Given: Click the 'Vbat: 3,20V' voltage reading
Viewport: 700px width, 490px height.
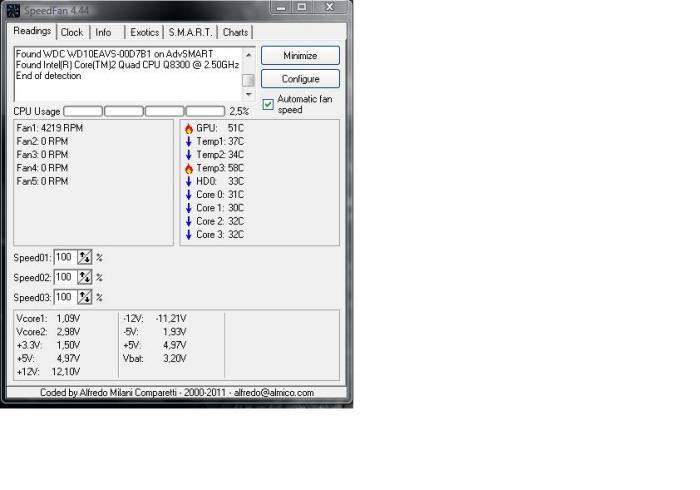Looking at the screenshot, I should (x=154, y=358).
